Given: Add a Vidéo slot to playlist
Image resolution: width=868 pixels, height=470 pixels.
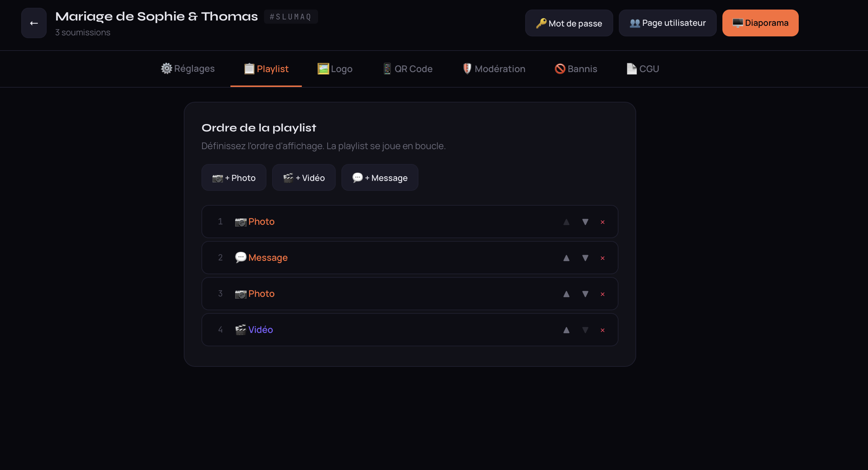Looking at the screenshot, I should 304,178.
